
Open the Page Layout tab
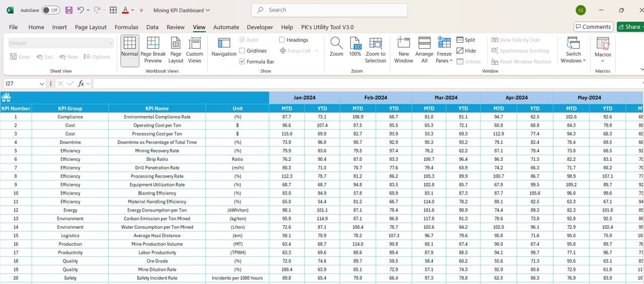(x=91, y=27)
